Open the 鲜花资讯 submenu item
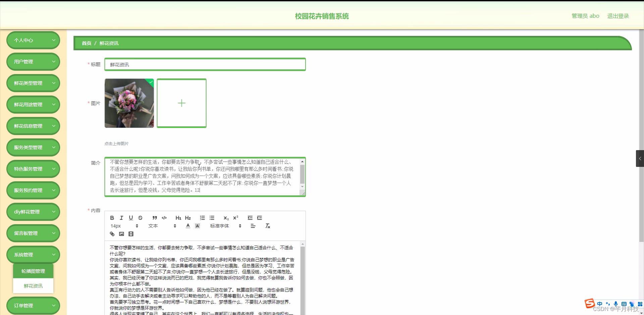This screenshot has width=644, height=315. tap(33, 286)
